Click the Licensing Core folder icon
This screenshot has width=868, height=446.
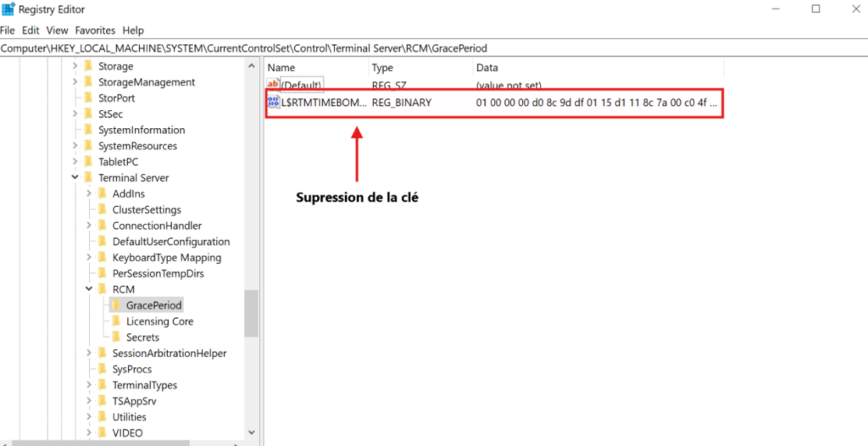point(117,321)
